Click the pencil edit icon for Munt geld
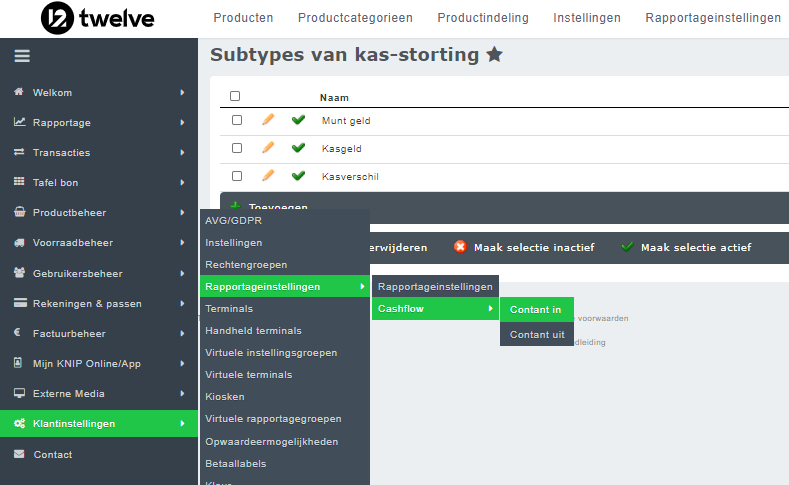Screen dimensions: 789x485 pos(268,120)
